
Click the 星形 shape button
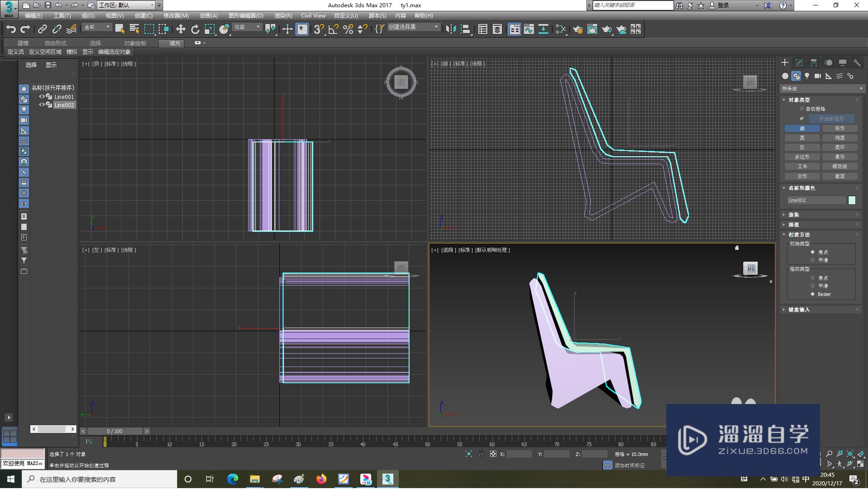(x=840, y=157)
